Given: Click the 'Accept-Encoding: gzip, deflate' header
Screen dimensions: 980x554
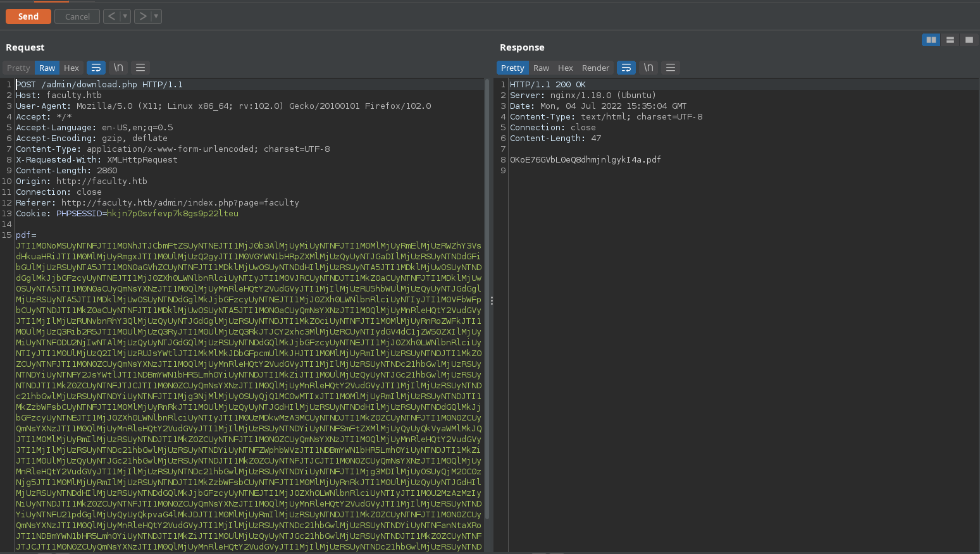Looking at the screenshot, I should click(92, 138).
